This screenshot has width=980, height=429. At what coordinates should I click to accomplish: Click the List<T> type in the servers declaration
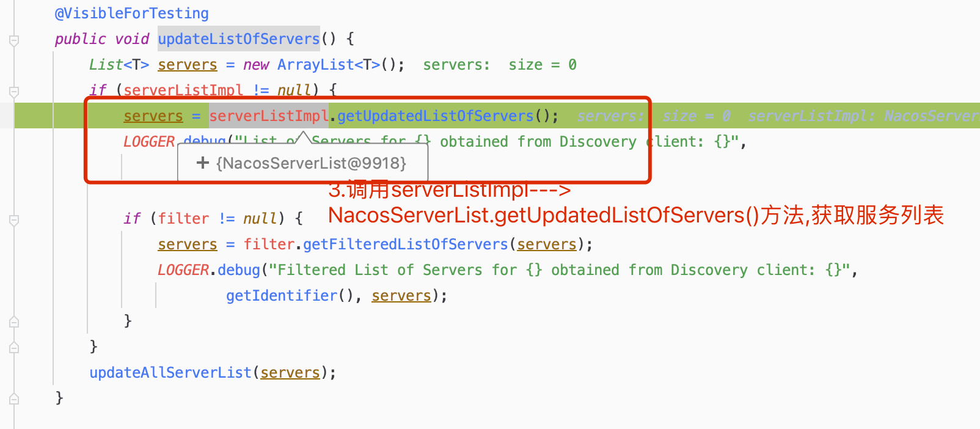pos(119,65)
